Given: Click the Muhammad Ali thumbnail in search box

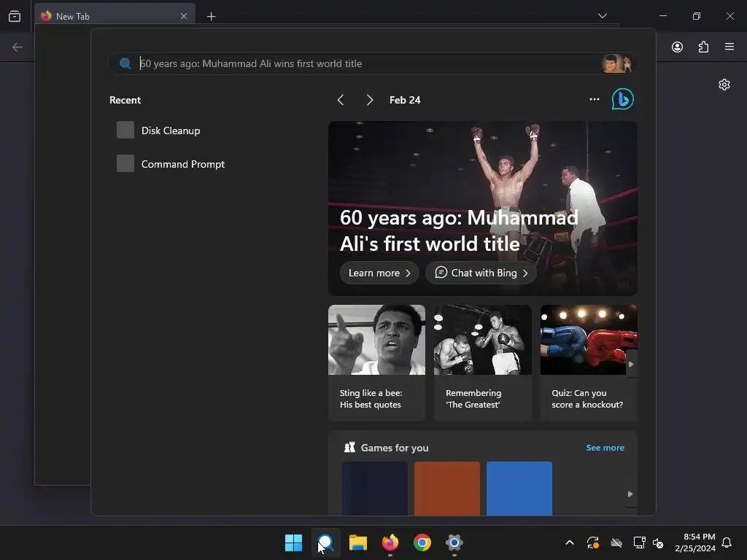Looking at the screenshot, I should click(x=617, y=63).
